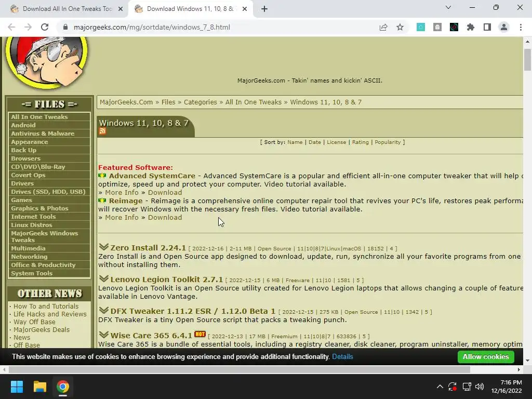Open the Lenovo Legion Toolkit 2.7.1 entry
The height and width of the screenshot is (399, 532).
[167, 279]
